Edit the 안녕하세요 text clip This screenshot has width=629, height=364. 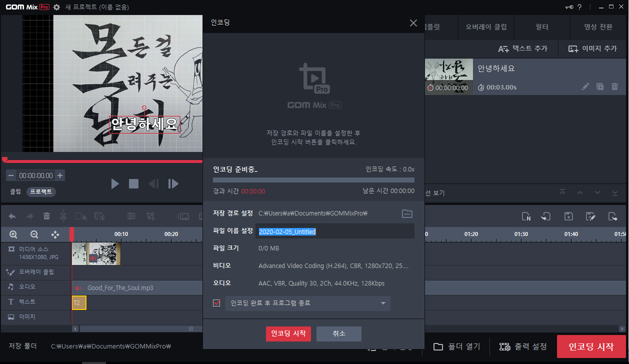pyautogui.click(x=585, y=86)
